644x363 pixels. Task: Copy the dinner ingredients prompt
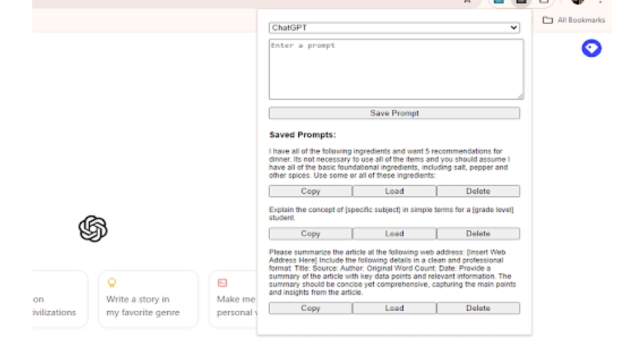[x=310, y=191]
